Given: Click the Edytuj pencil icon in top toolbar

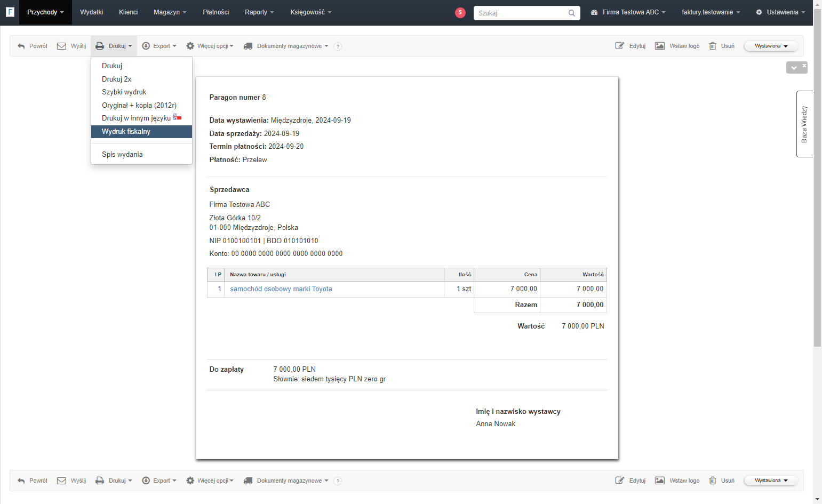Looking at the screenshot, I should coord(619,46).
